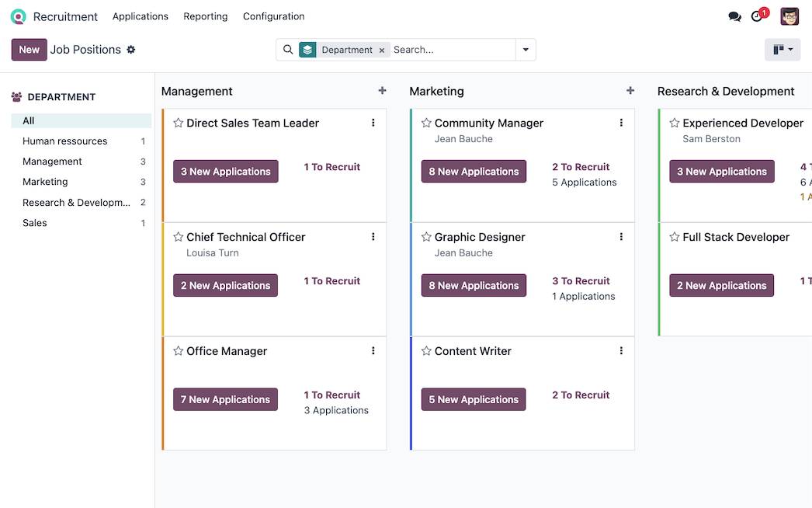Viewport: 812px width, 508px height.
Task: Create a job position with the New button
Action: pos(29,49)
